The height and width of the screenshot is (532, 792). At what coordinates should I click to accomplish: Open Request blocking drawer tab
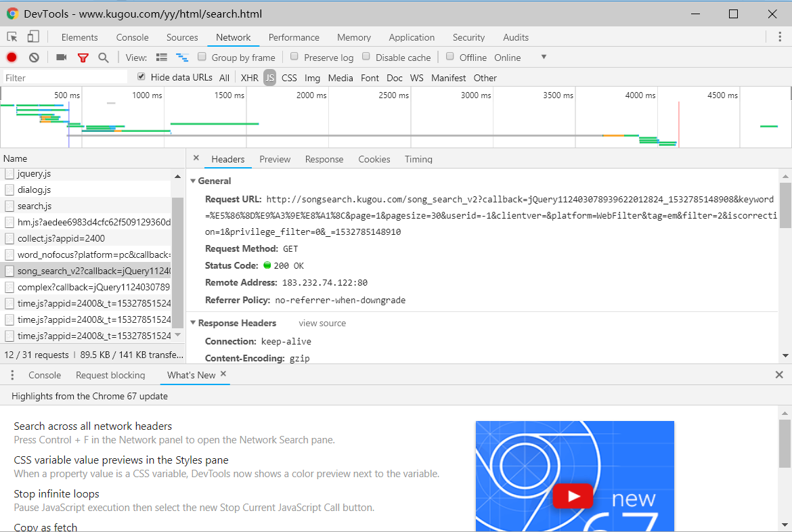(110, 375)
